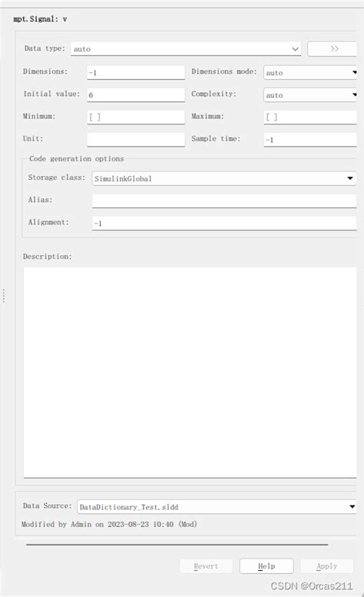Click the Dimensions input field
Viewport: 364px width, 597px height.
pos(136,72)
